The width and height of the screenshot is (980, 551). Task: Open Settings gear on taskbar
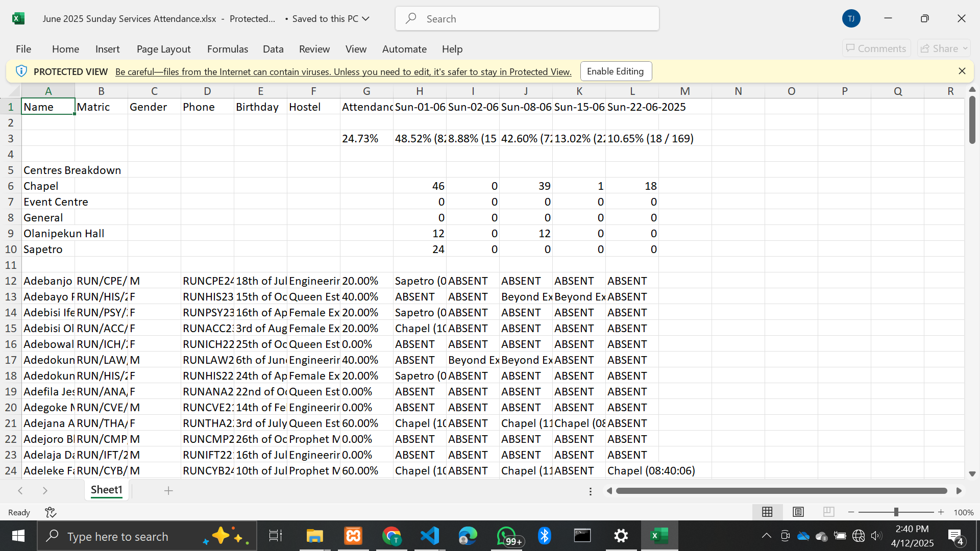click(x=621, y=536)
